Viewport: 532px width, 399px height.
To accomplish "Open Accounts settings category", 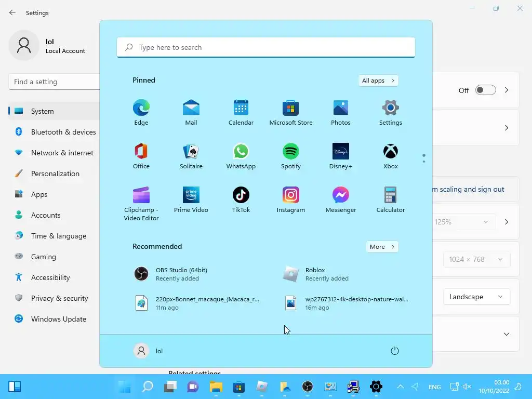I will [x=54, y=215].
